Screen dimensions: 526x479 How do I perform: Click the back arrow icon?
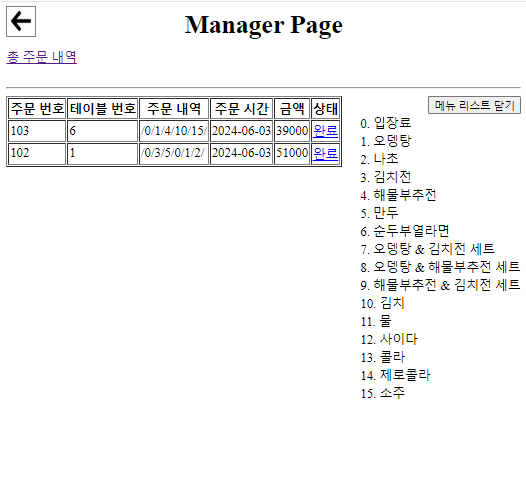pyautogui.click(x=21, y=21)
